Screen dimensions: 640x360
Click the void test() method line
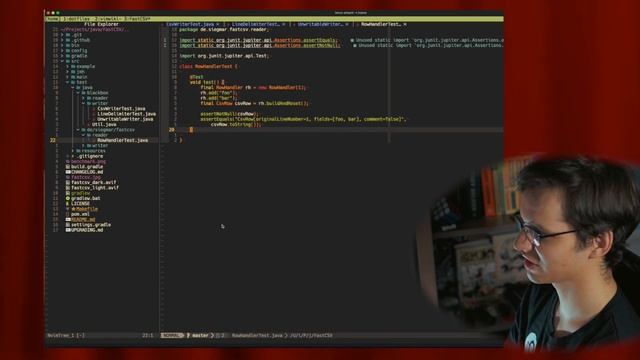207,82
